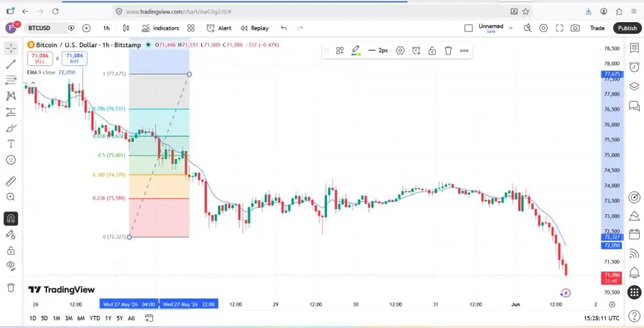Select the All date range
This screenshot has width=644, height=328.
(132, 318)
